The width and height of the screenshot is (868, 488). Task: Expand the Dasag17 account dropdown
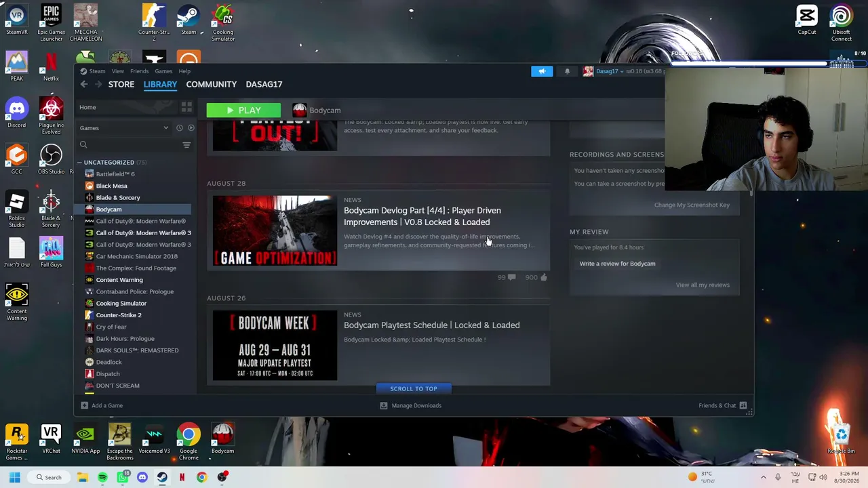click(610, 71)
